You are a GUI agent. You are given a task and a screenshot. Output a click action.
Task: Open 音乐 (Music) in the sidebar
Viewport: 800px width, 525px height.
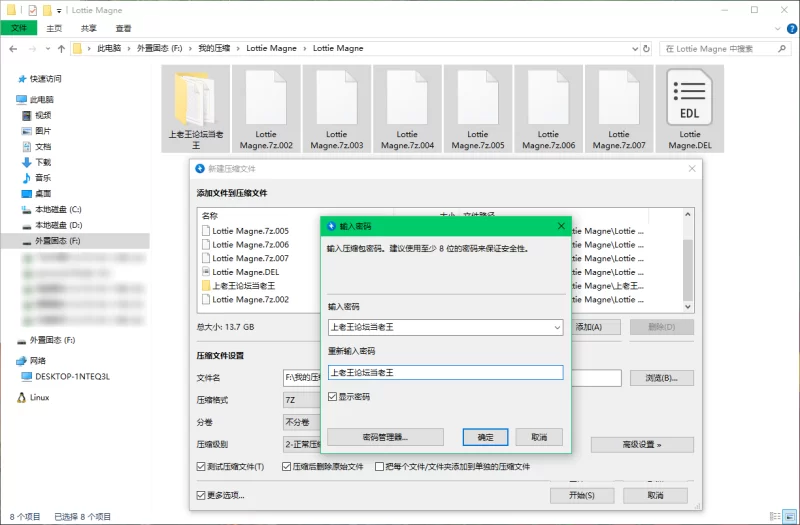(x=42, y=177)
